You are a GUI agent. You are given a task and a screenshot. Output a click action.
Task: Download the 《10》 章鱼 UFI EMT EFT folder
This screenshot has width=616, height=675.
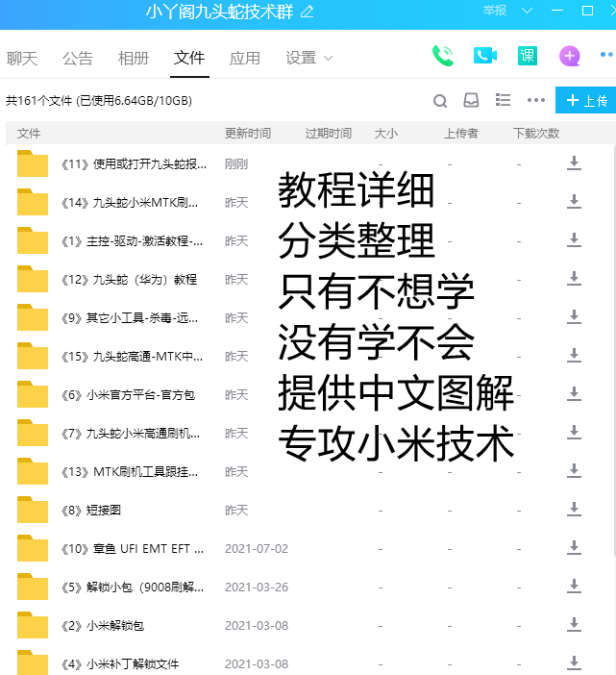pos(574,548)
